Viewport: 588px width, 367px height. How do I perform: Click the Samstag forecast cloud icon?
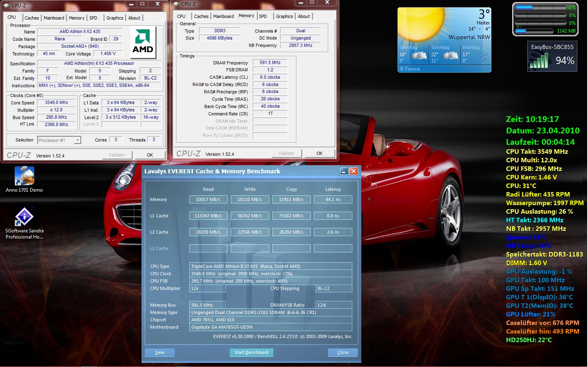tap(419, 56)
